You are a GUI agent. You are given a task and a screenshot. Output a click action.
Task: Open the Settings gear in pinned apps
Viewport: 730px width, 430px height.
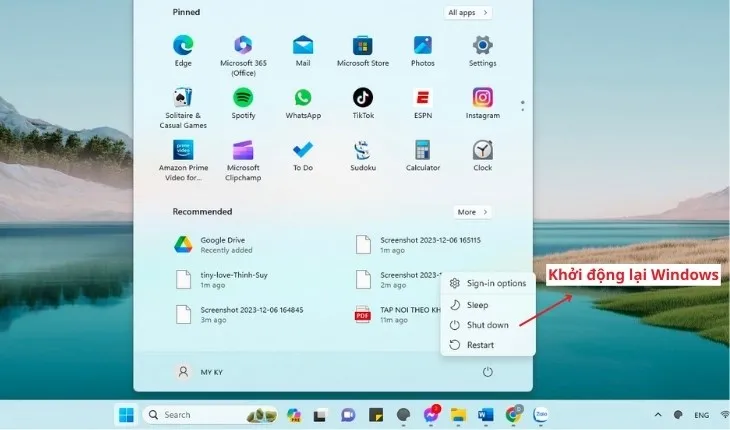coord(482,47)
